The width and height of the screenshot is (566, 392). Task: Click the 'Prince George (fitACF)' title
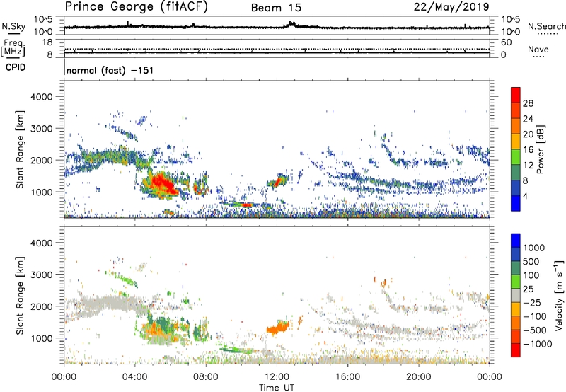coord(137,7)
